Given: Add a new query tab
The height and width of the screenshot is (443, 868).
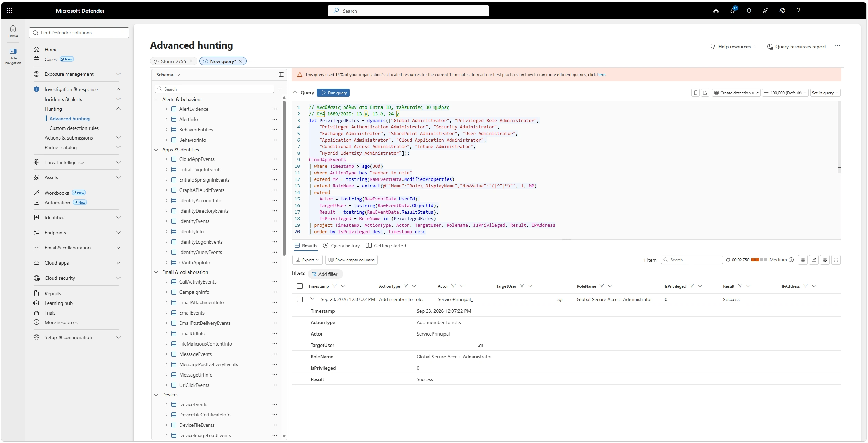Looking at the screenshot, I should [252, 61].
